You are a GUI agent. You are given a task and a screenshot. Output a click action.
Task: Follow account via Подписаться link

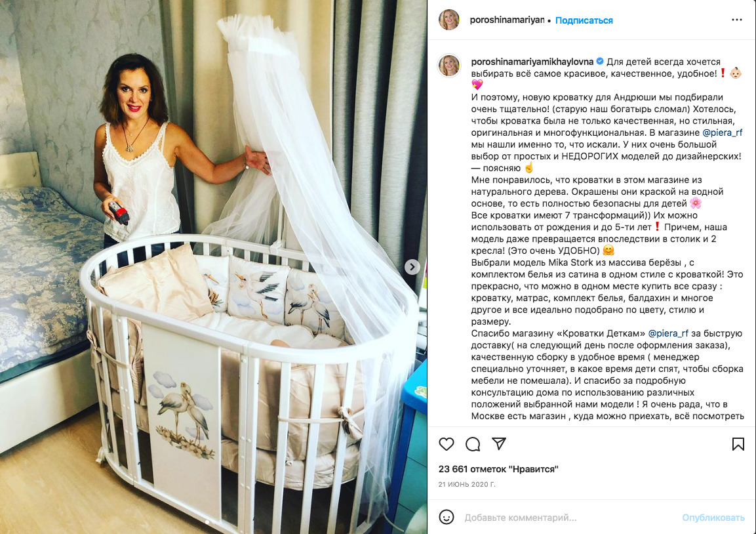pos(584,20)
